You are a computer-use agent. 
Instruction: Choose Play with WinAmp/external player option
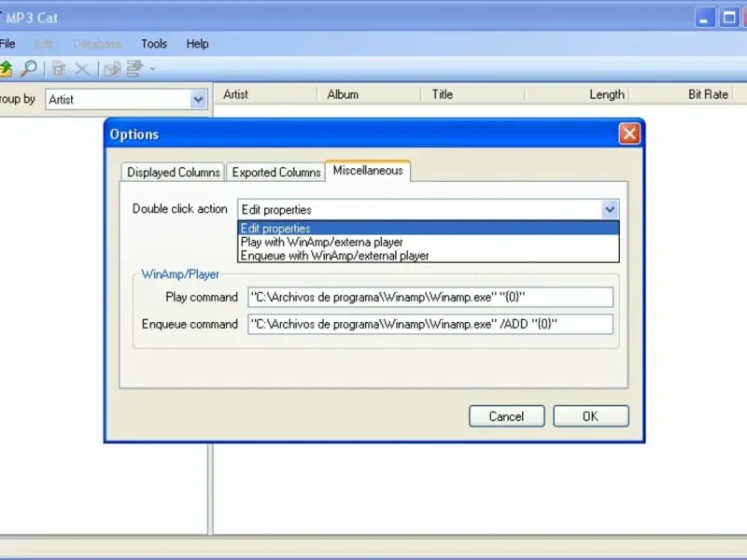429,242
